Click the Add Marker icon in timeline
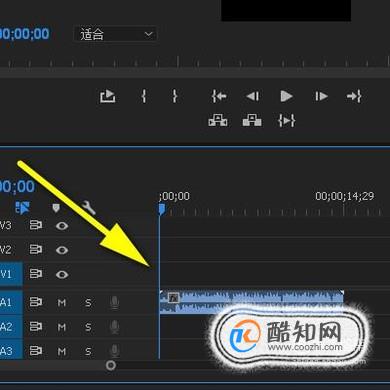 point(56,208)
